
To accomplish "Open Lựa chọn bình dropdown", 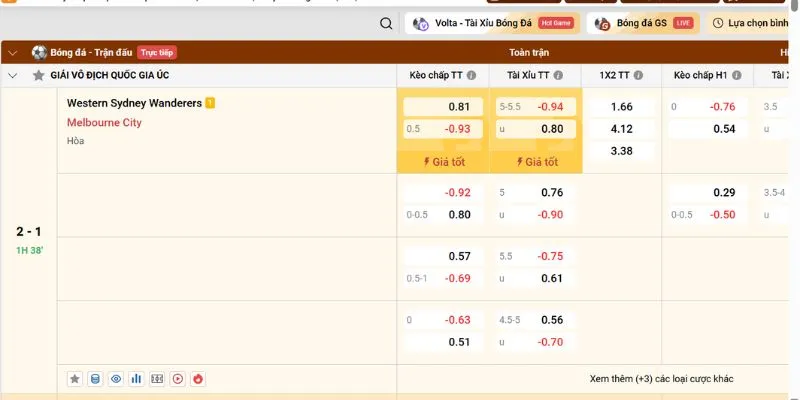I will click(753, 23).
